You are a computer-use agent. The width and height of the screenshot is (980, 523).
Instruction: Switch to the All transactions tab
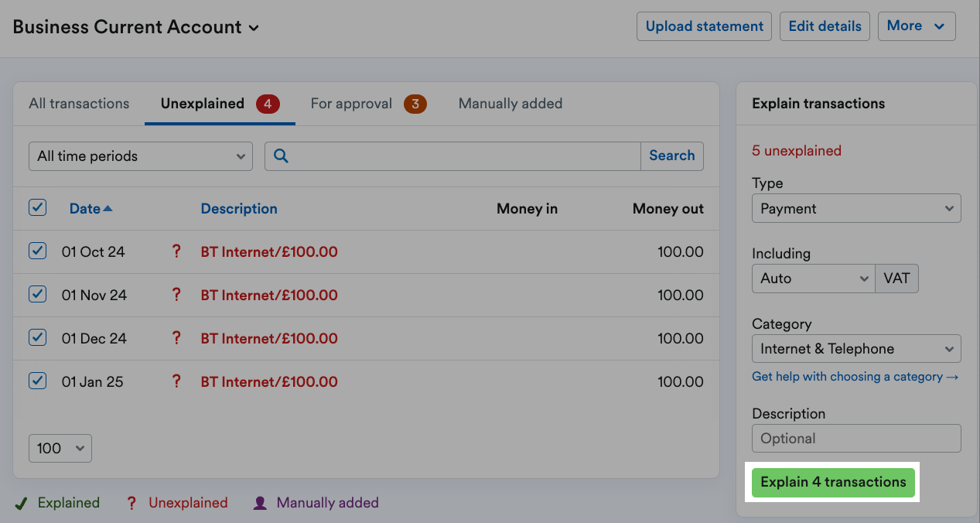(79, 104)
